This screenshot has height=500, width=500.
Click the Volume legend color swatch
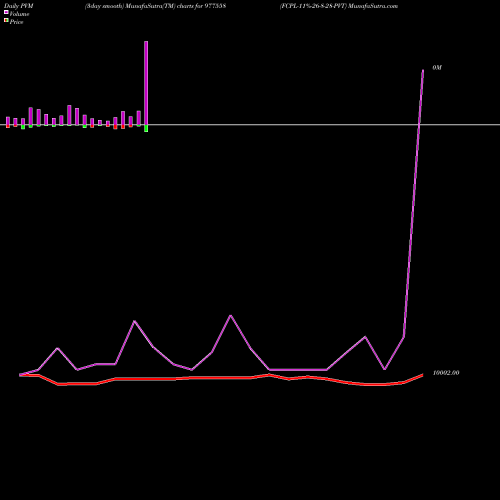coord(6,12)
